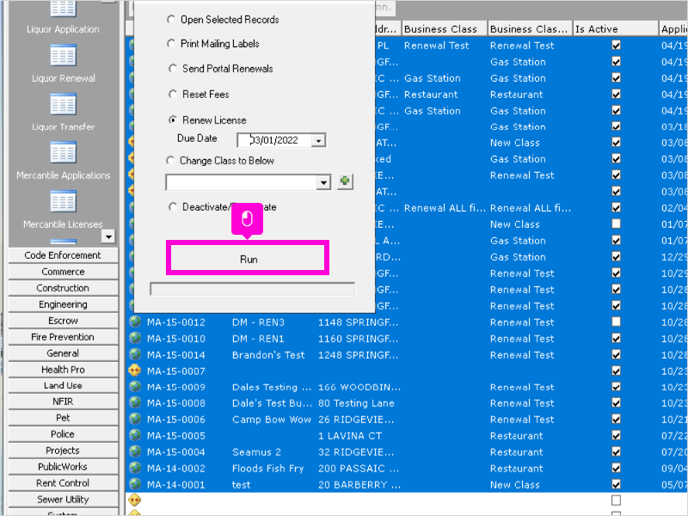Image resolution: width=688 pixels, height=516 pixels.
Task: Open the Projects module group
Action: 63,450
